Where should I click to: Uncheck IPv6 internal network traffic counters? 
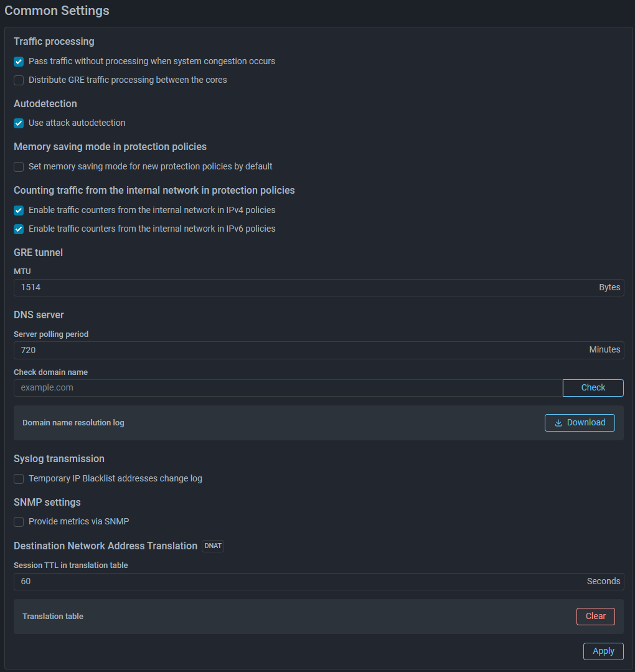coord(19,229)
